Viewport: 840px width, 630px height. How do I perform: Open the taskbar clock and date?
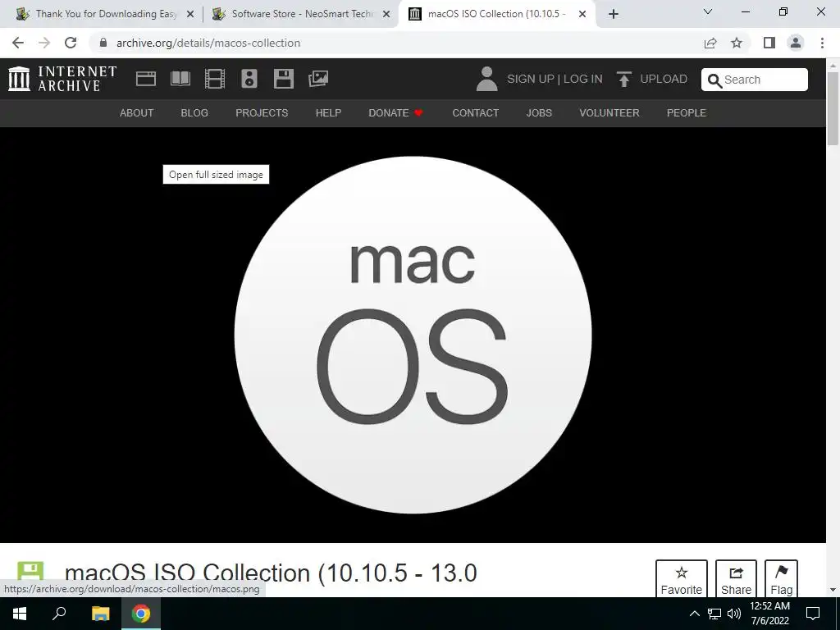pyautogui.click(x=769, y=614)
